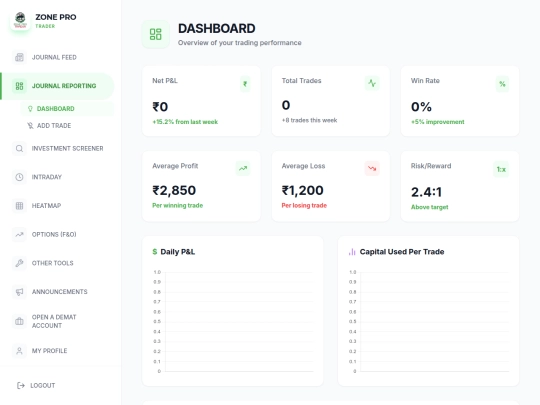Click the Investment Screener magnifier icon
This screenshot has height=405, width=540.
(19, 148)
